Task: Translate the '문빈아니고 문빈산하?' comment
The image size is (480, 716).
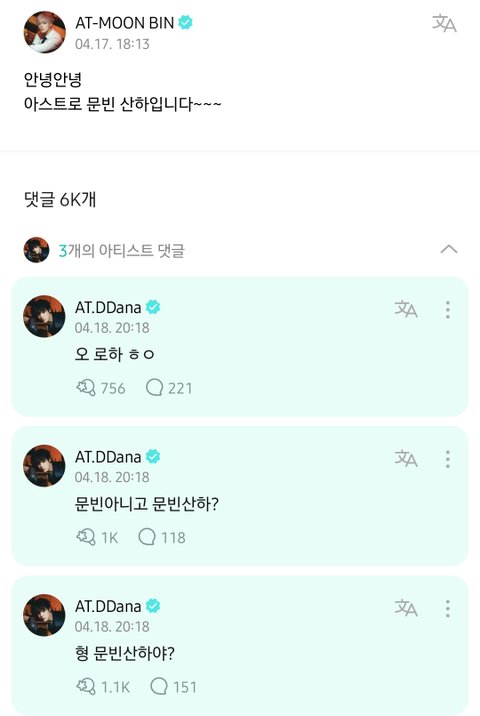Action: click(406, 458)
